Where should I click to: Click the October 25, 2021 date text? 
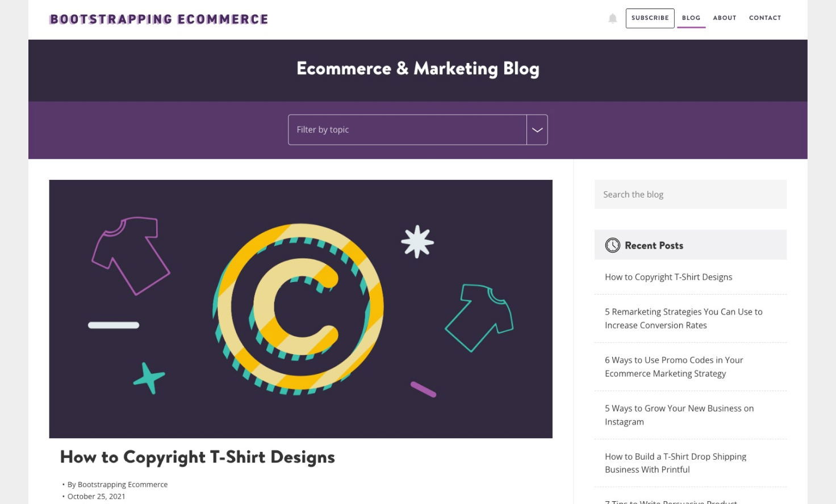pyautogui.click(x=96, y=496)
